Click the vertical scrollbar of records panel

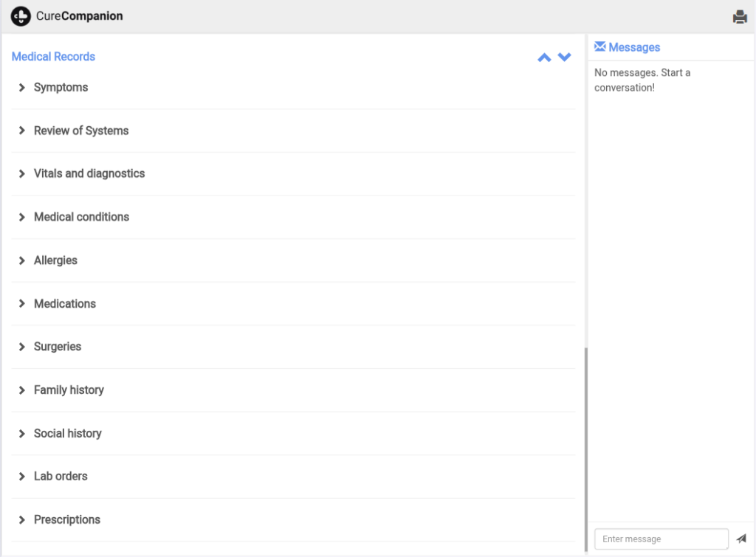point(585,443)
